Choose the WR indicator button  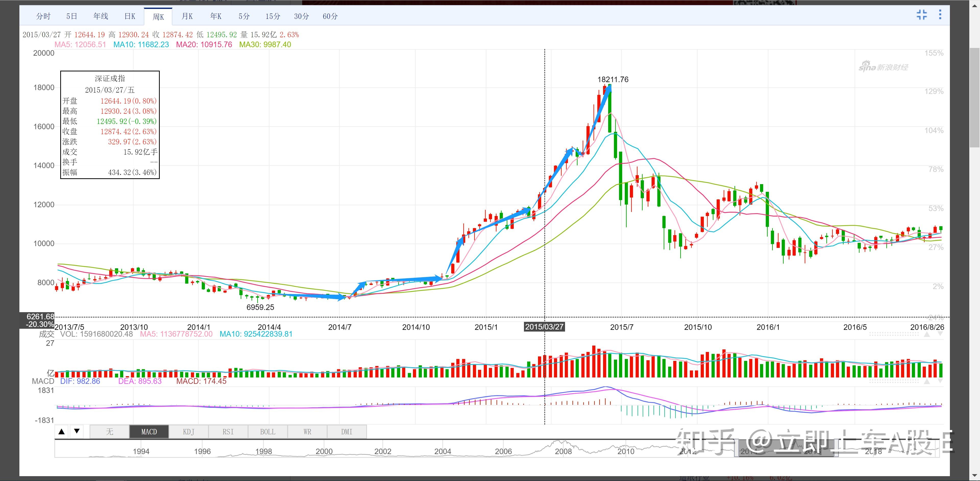coord(307,432)
